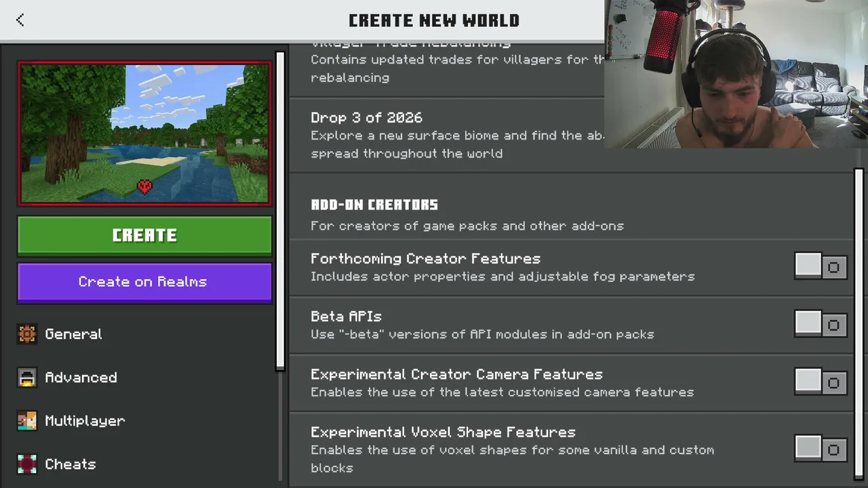Enable Forthcoming Creator Features toggle
The width and height of the screenshot is (868, 488).
point(821,267)
